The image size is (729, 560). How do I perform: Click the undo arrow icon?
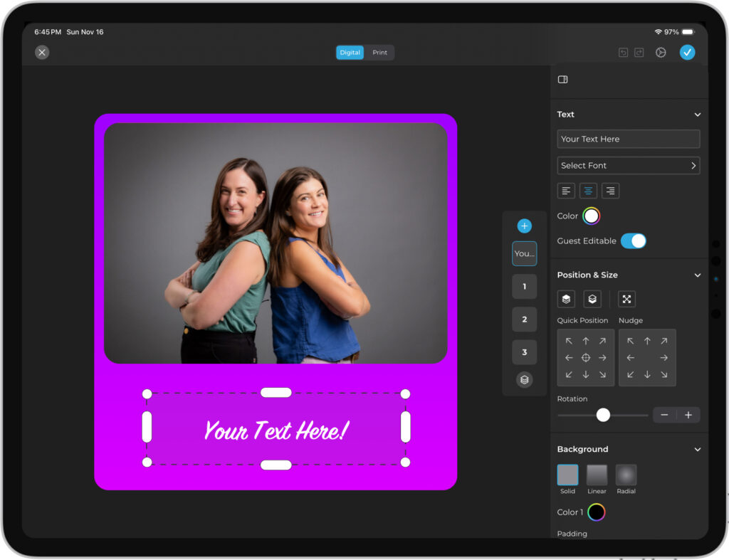pos(623,53)
